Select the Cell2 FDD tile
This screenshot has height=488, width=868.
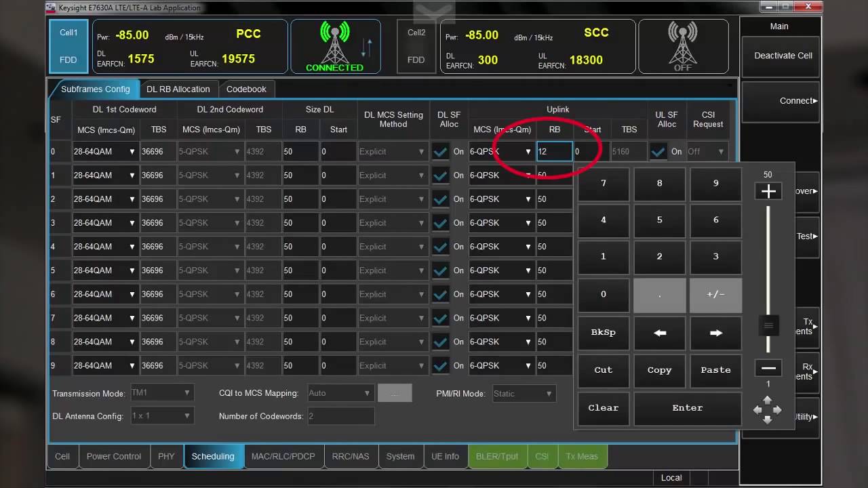416,46
